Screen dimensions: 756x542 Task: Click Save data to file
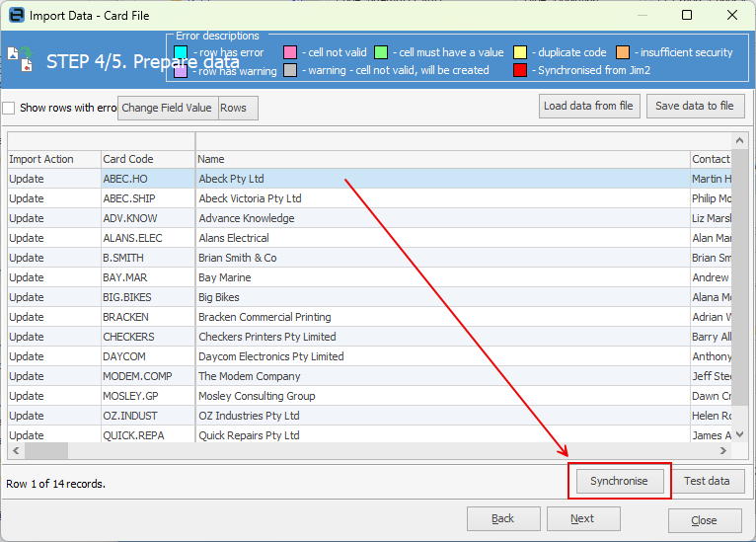click(x=695, y=106)
